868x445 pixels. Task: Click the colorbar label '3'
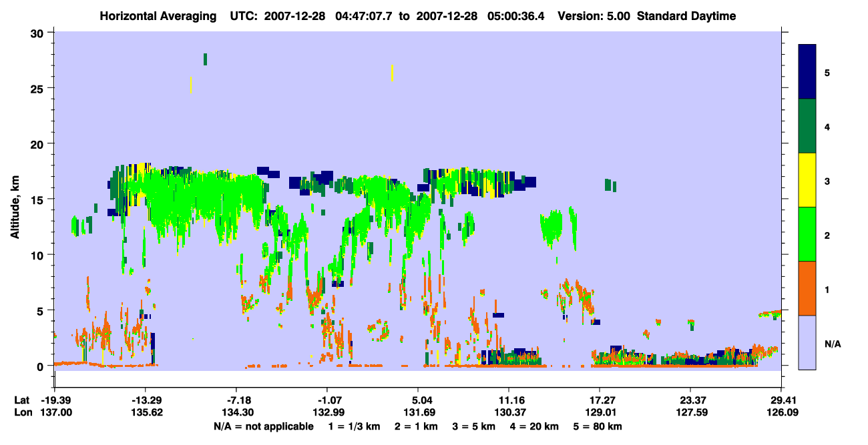click(x=827, y=180)
